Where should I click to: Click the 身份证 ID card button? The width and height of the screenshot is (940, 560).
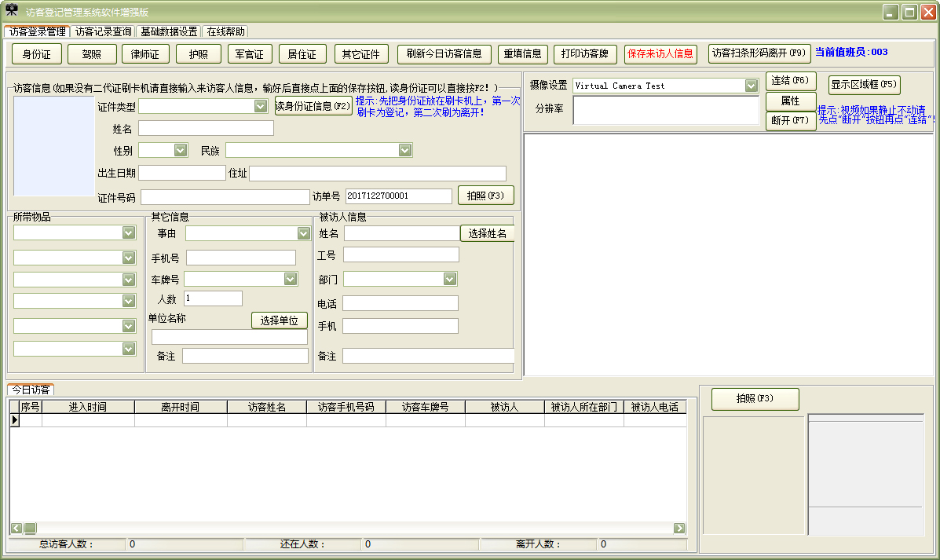[36, 54]
